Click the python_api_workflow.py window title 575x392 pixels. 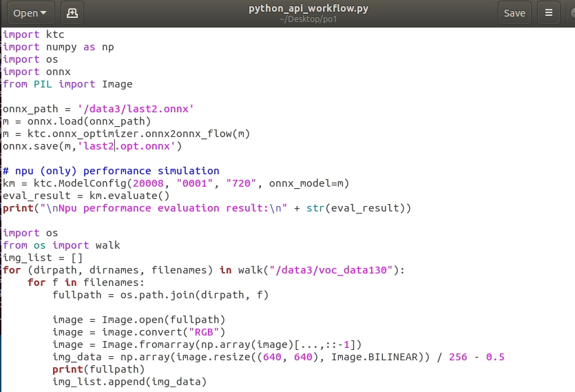(309, 8)
